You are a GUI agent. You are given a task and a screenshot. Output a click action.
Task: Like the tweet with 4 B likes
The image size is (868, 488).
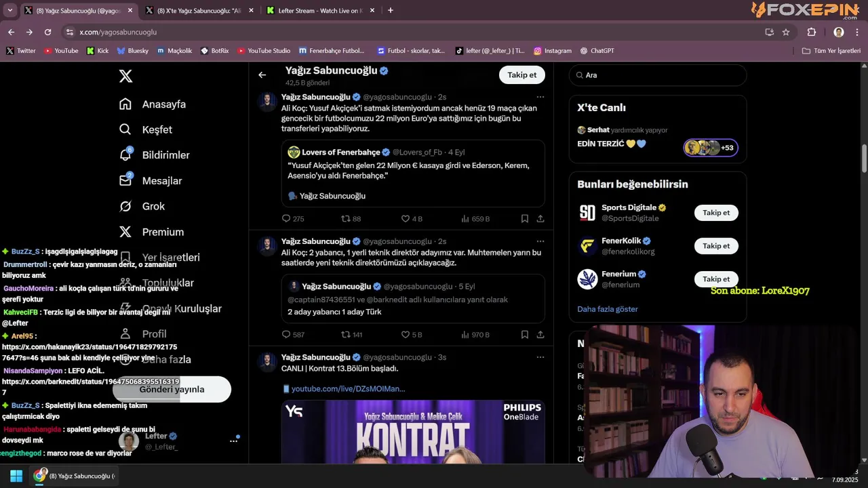406,219
